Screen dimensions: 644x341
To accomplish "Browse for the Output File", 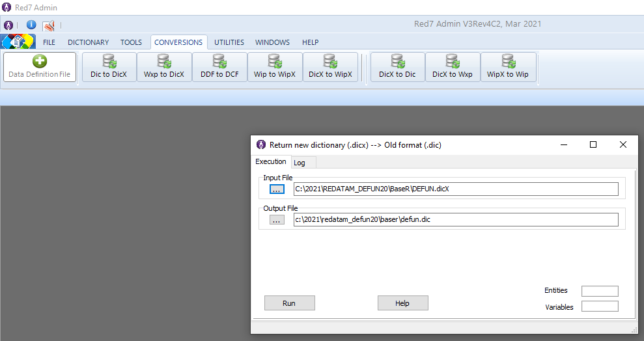I will click(x=277, y=220).
